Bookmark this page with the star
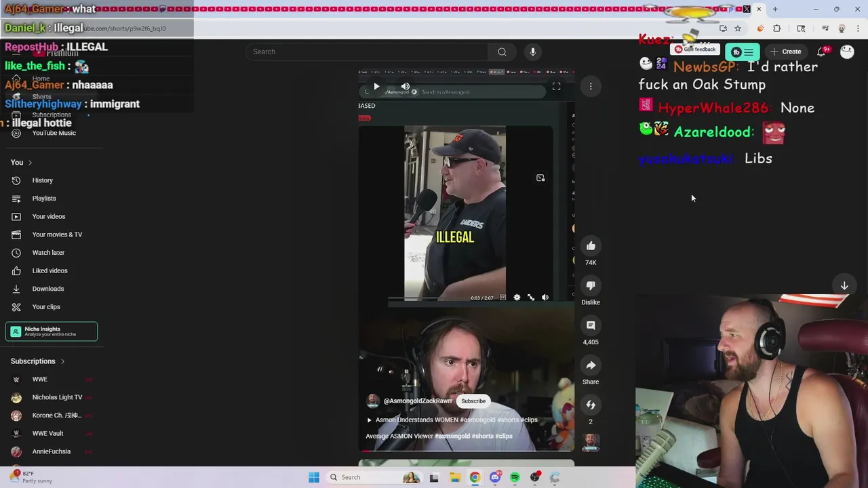This screenshot has height=488, width=868. [738, 28]
